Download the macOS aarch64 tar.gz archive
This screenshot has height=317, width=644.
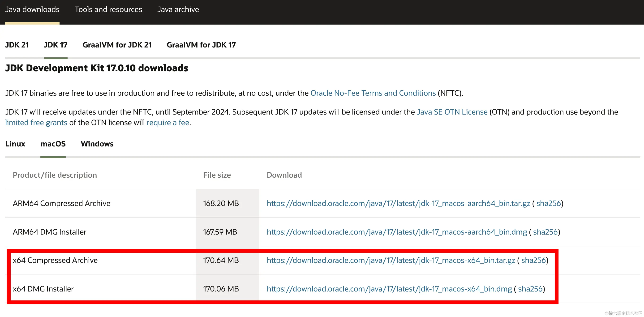[x=398, y=203]
